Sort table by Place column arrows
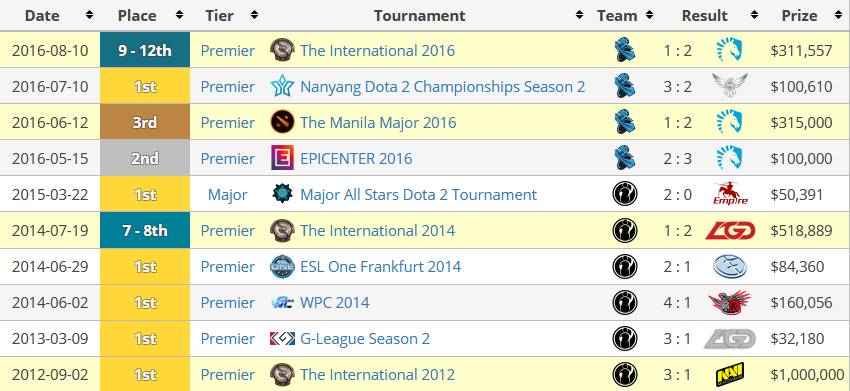Screen dimensions: 850x391 179,16
